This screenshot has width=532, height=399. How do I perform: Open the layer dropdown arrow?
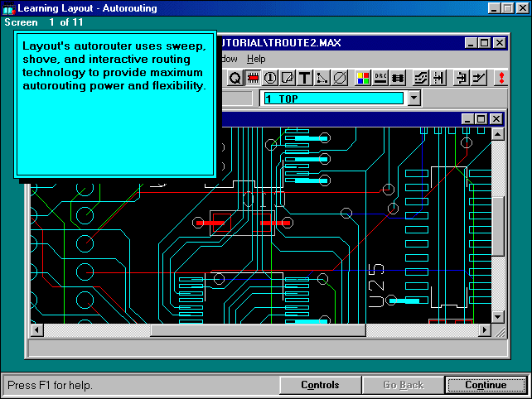coord(414,99)
